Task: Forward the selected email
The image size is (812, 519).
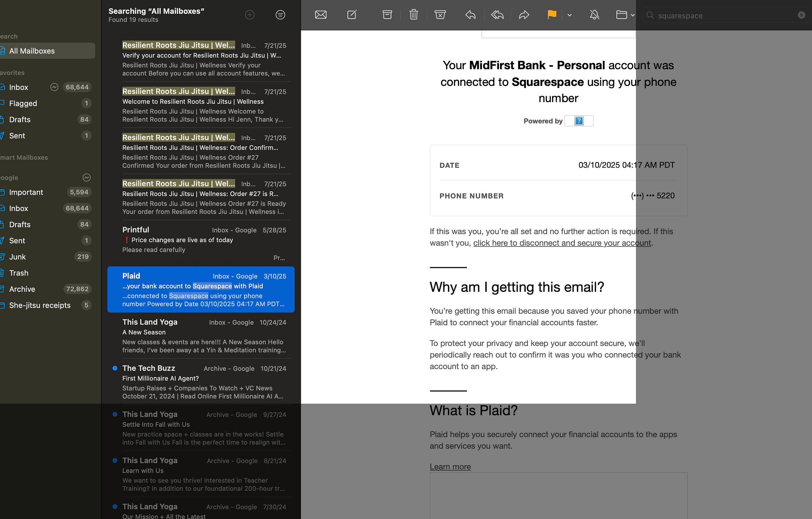Action: pyautogui.click(x=524, y=15)
